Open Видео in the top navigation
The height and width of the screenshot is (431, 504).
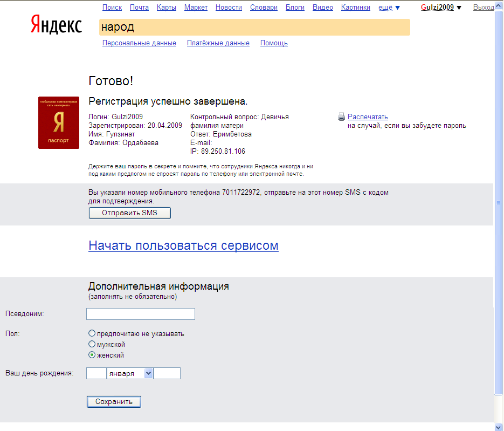tap(323, 8)
